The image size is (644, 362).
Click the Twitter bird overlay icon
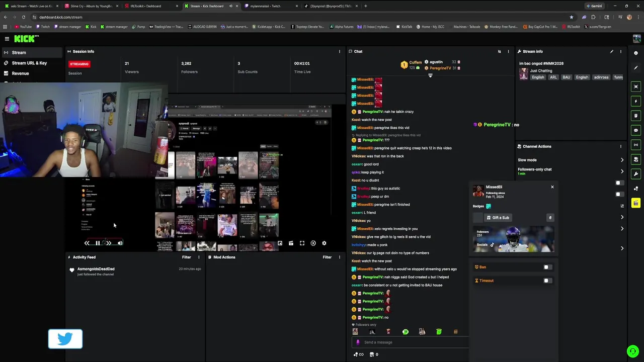(65, 339)
